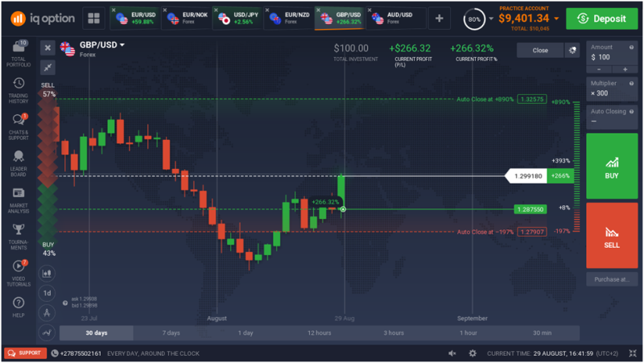Open the drawing tools icon
This screenshot has width=644, height=363.
click(x=47, y=313)
